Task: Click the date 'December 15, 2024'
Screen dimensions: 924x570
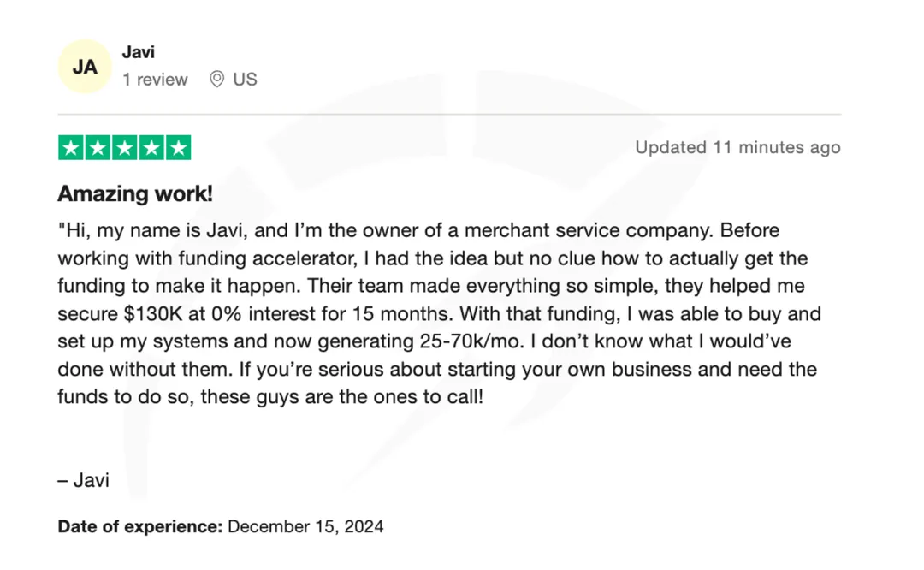Action: tap(305, 526)
